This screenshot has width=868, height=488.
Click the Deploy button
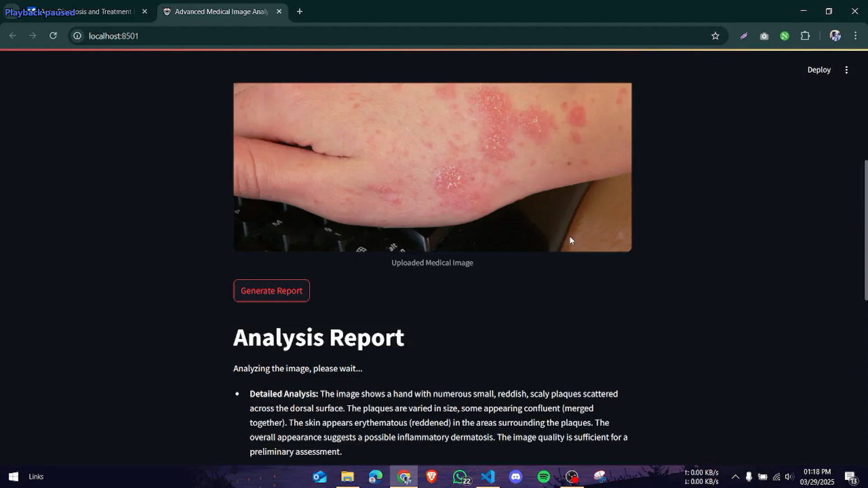819,70
